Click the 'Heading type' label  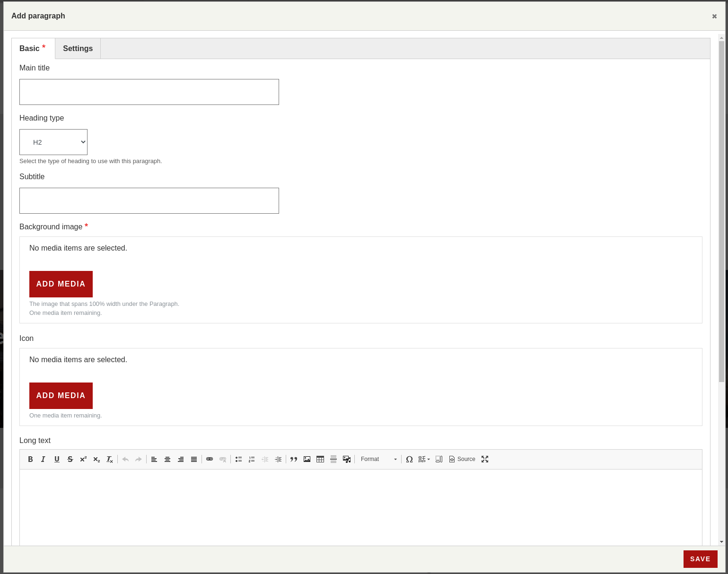(42, 118)
